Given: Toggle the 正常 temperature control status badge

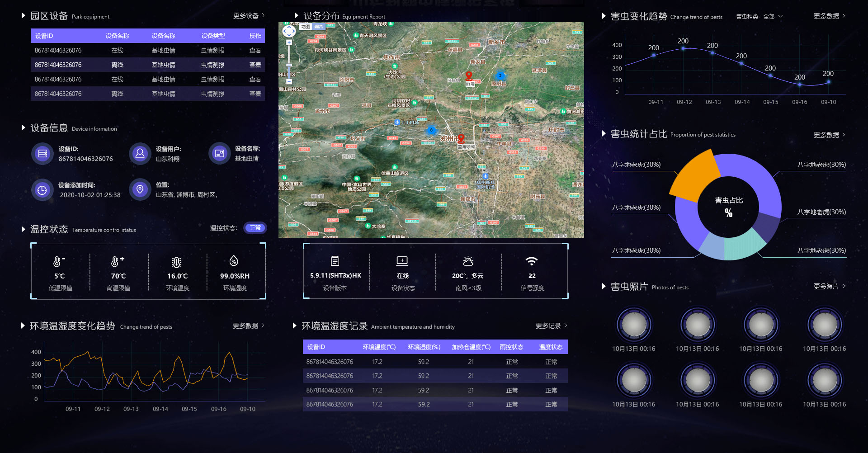Looking at the screenshot, I should 255,228.
